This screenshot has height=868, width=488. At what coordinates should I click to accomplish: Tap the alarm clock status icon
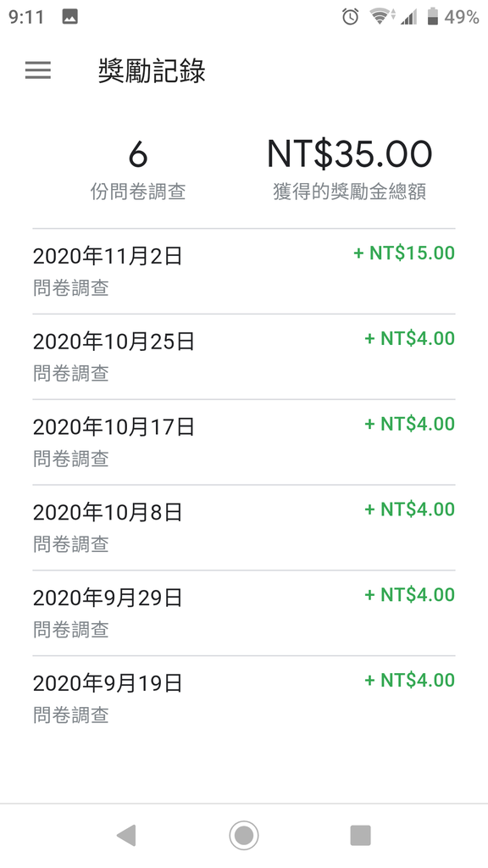(x=350, y=17)
